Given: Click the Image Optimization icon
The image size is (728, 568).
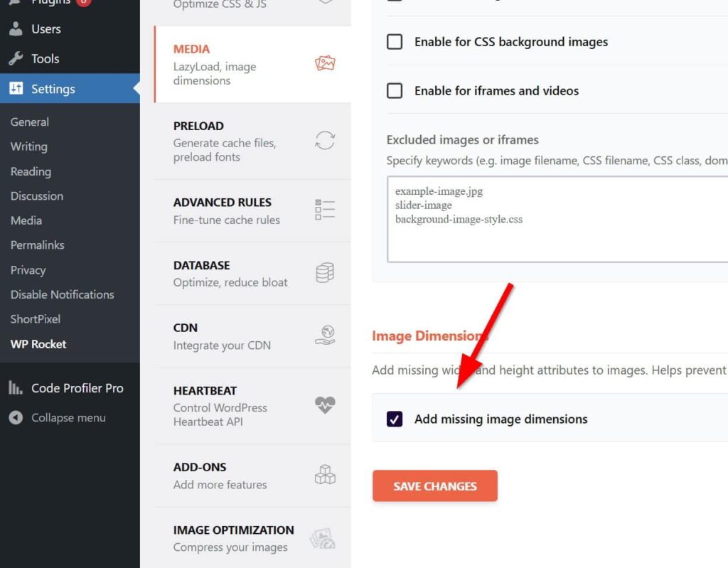Looking at the screenshot, I should 323,540.
